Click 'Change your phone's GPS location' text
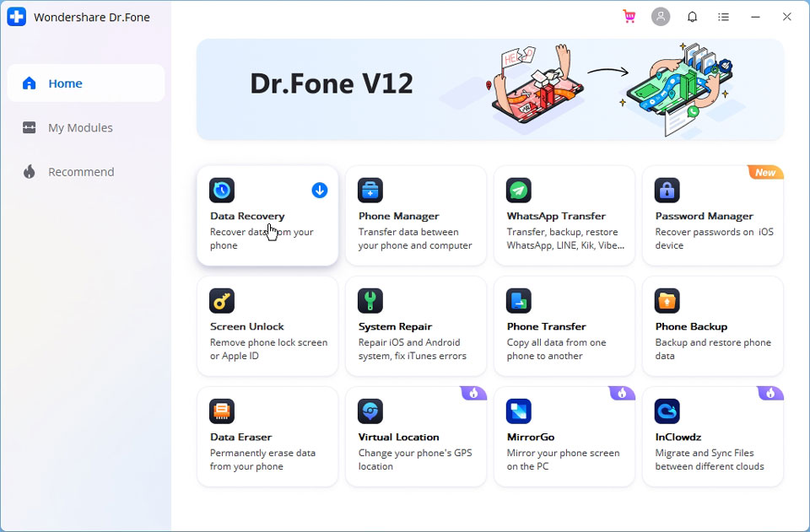 pos(415,459)
